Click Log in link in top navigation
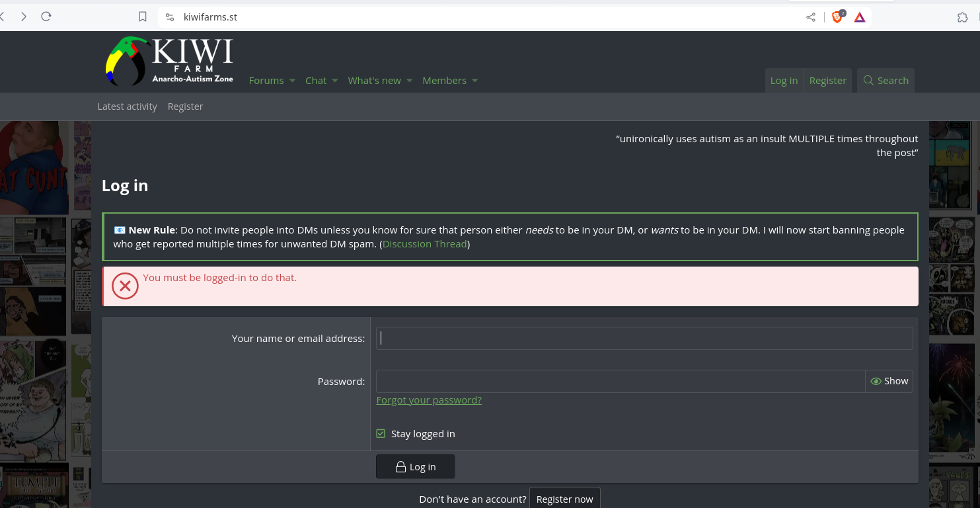This screenshot has width=980, height=508. click(x=784, y=81)
